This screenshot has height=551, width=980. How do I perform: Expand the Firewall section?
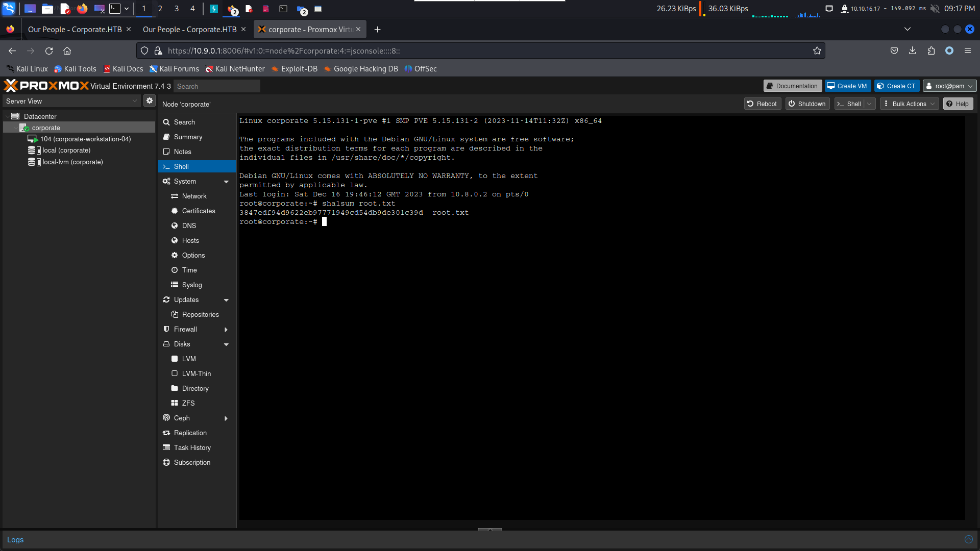pyautogui.click(x=226, y=329)
